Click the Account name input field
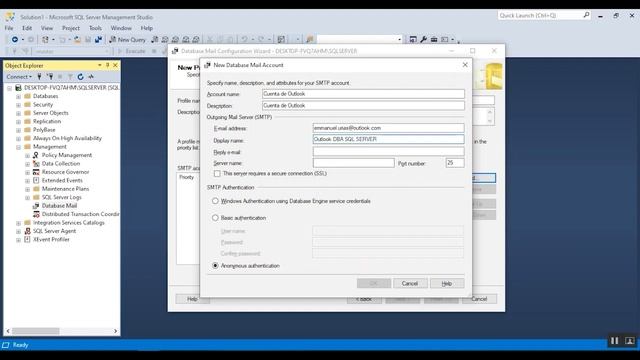Screen dimensions: 640x360 [363, 94]
